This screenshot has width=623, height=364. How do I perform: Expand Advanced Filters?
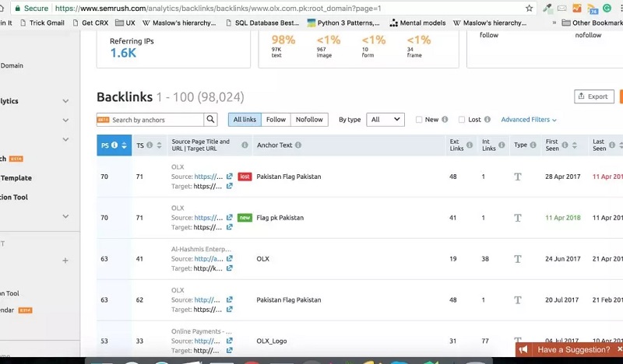529,120
